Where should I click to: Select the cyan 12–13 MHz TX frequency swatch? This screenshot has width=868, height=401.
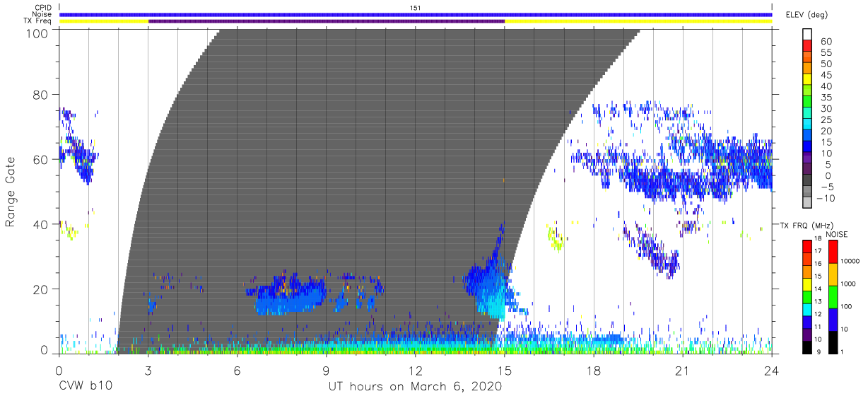pos(807,309)
